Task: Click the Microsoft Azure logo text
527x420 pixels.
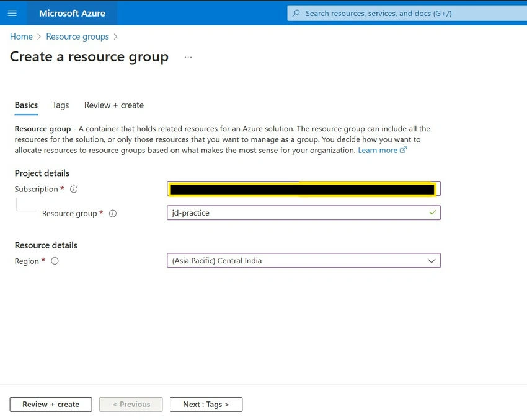Action: [x=72, y=14]
